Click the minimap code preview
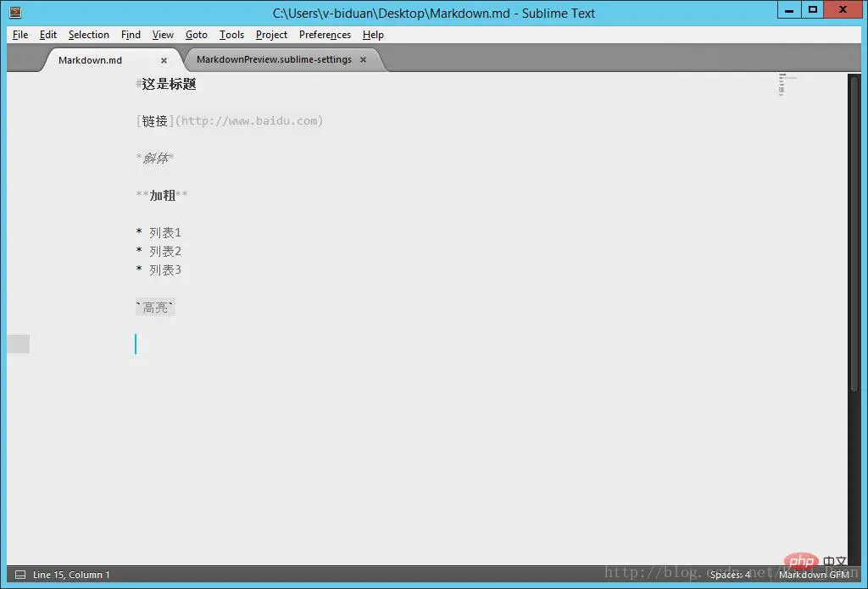This screenshot has width=868, height=589. pos(782,84)
